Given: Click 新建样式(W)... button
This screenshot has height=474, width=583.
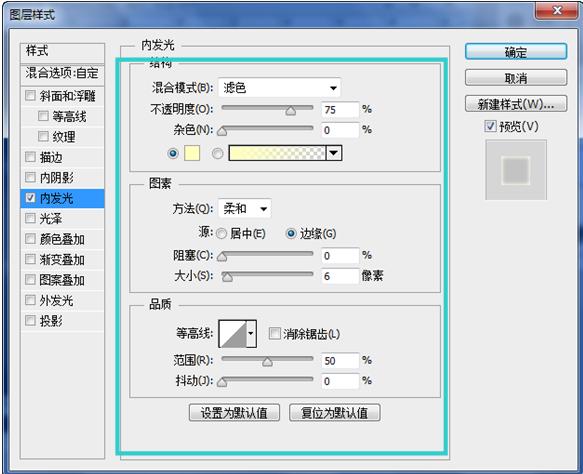Looking at the screenshot, I should tap(516, 104).
